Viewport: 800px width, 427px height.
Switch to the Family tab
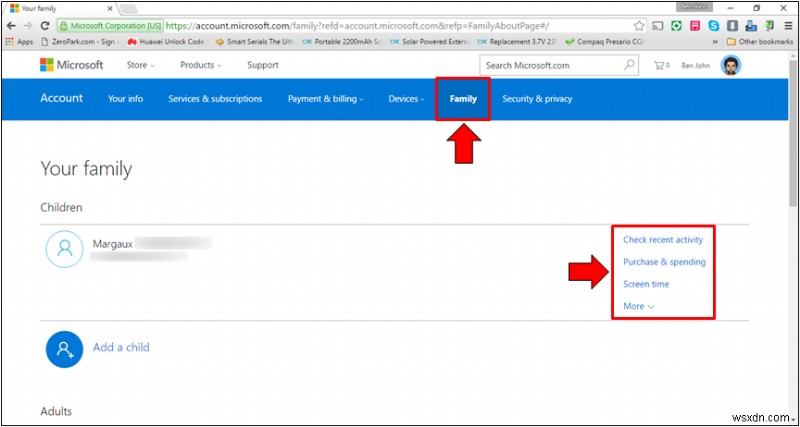pyautogui.click(x=463, y=99)
